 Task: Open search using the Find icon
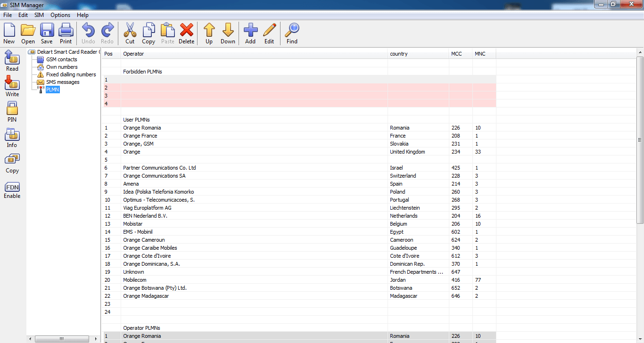[291, 33]
